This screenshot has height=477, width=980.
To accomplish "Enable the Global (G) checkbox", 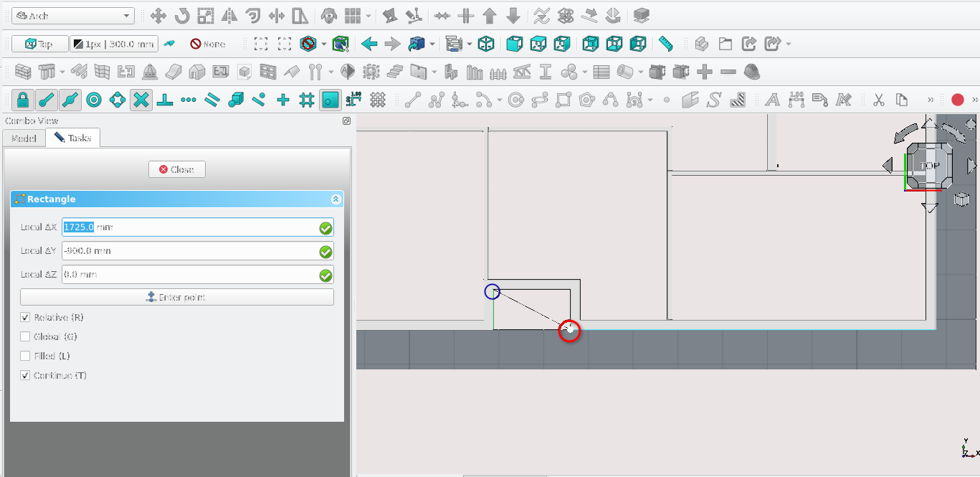I will pyautogui.click(x=25, y=336).
